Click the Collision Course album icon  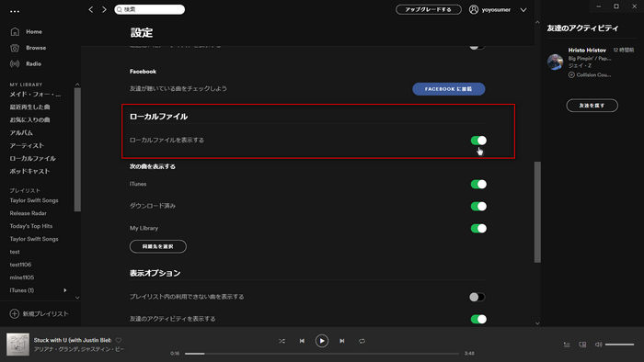pos(571,74)
